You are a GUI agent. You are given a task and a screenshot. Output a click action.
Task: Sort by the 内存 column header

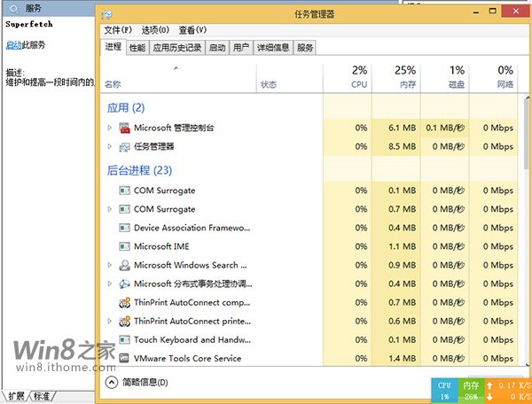(396, 78)
